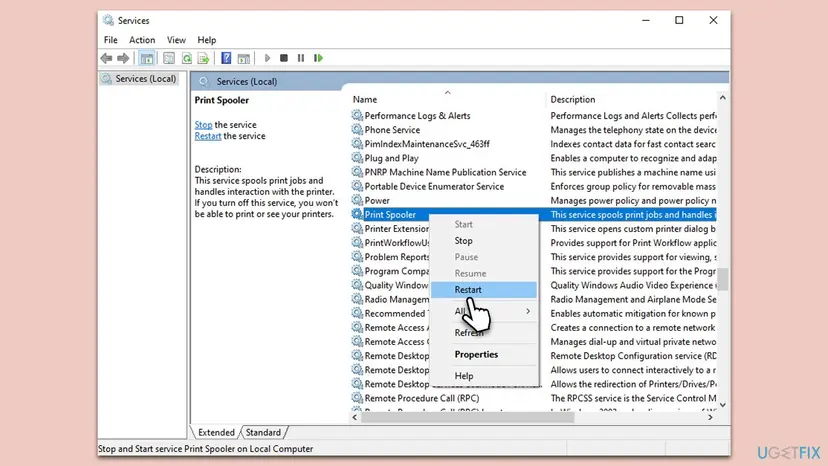
Task: Click gear icon beside Remote Procedure Call (RPC)
Action: [x=357, y=398]
